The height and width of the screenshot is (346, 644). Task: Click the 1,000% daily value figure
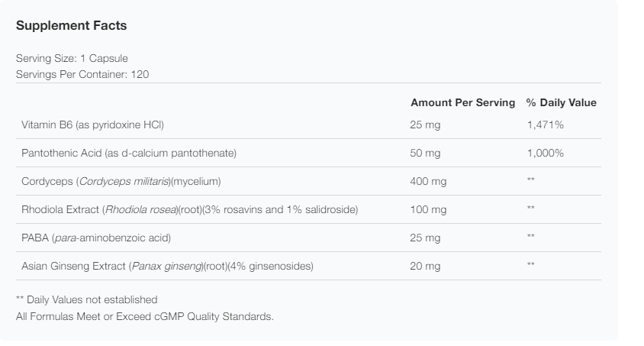click(545, 153)
